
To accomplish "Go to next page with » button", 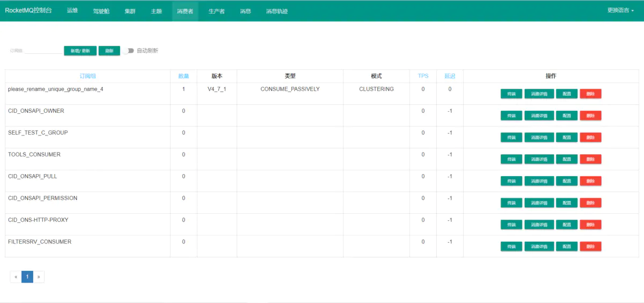I will (x=39, y=277).
